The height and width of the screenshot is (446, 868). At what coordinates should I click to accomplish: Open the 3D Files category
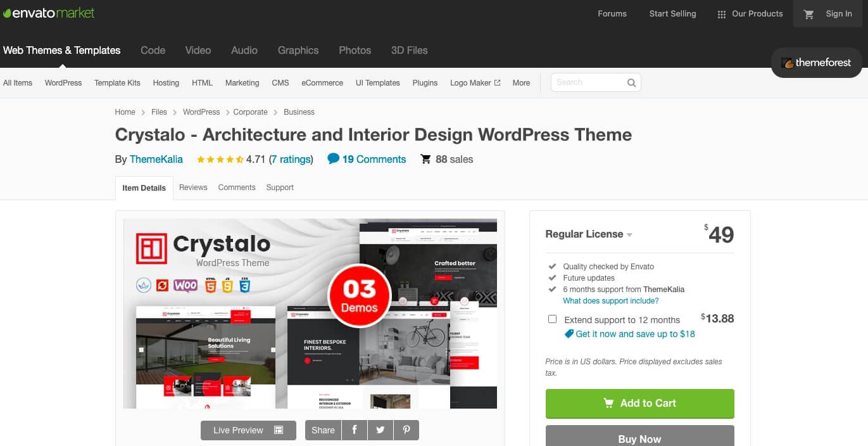[x=409, y=50]
